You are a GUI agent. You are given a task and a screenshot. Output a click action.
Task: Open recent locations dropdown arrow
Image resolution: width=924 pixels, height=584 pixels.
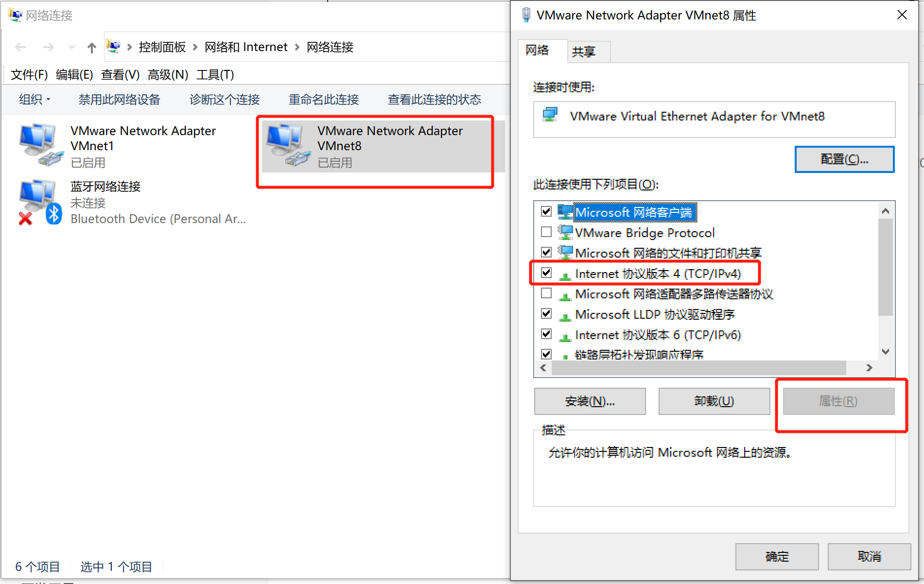(x=72, y=47)
